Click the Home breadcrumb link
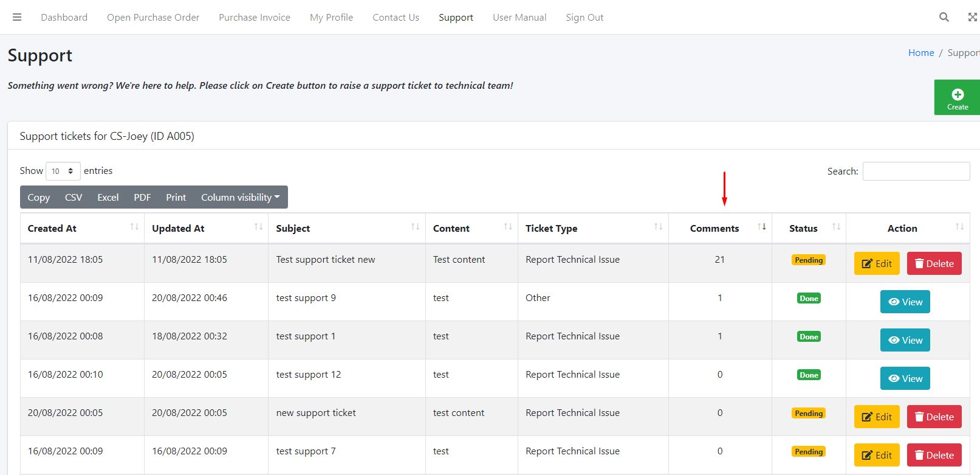The width and height of the screenshot is (980, 475). [920, 53]
